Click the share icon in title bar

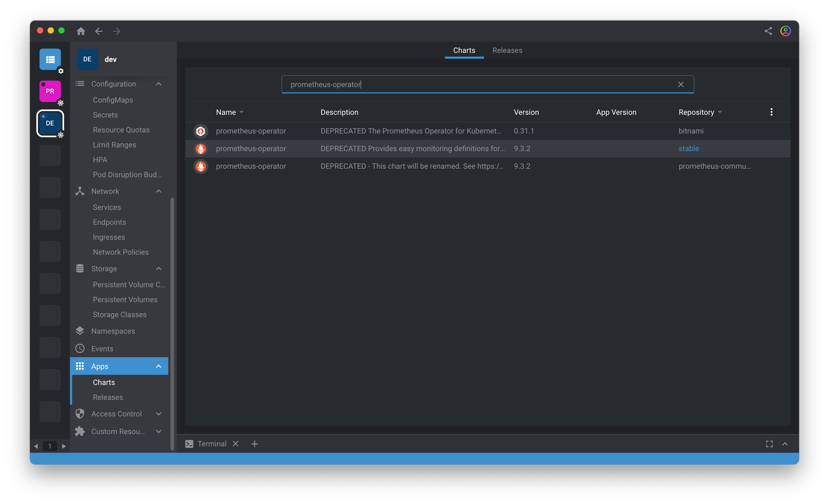tap(768, 31)
